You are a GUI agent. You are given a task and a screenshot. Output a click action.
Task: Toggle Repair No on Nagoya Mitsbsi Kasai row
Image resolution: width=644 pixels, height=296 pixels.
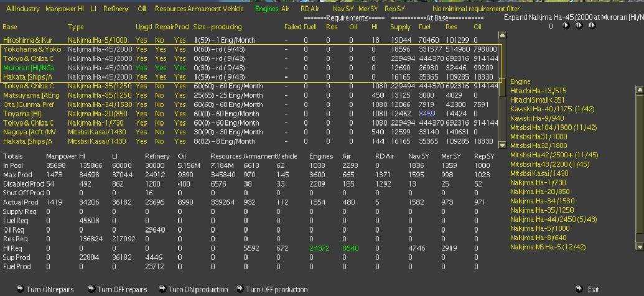(x=159, y=132)
